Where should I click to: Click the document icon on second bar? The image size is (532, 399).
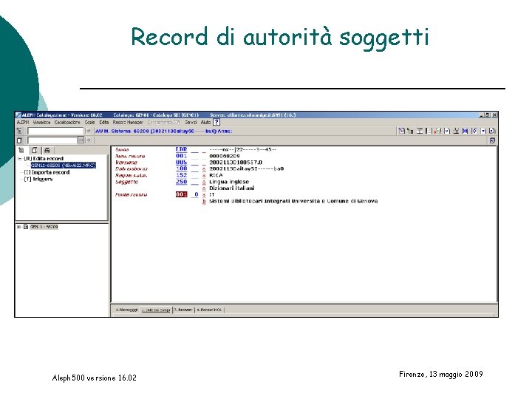(20, 140)
